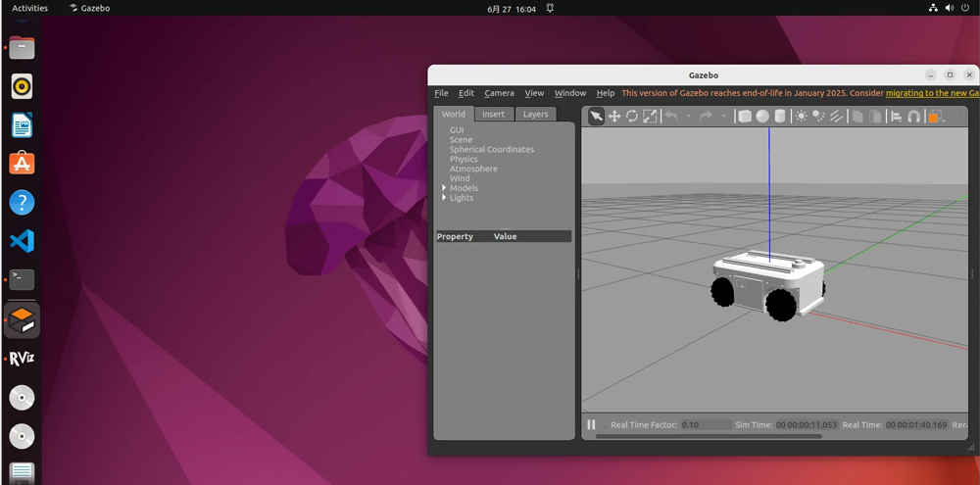The height and width of the screenshot is (485, 980).
Task: Open the Help icon in dock
Action: (22, 203)
